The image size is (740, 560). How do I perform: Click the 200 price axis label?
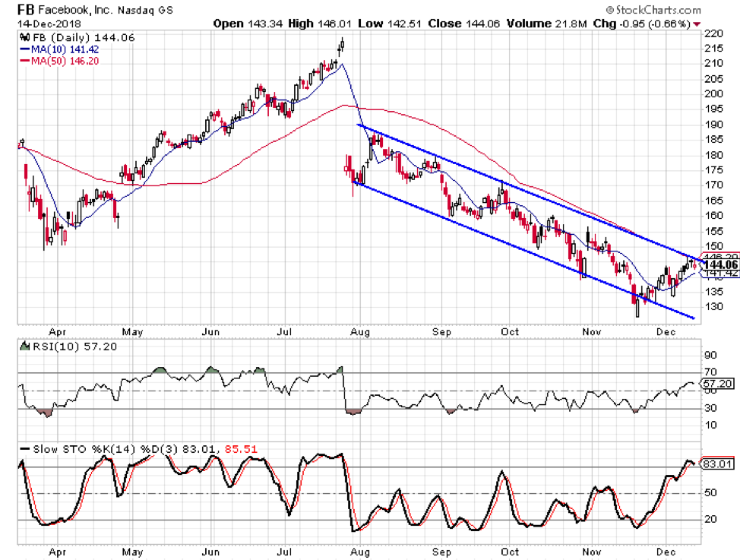point(713,93)
